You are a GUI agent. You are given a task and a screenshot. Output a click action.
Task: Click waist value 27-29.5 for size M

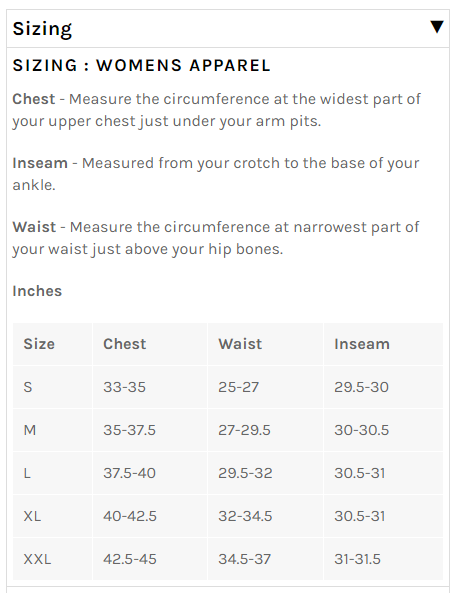tap(244, 430)
